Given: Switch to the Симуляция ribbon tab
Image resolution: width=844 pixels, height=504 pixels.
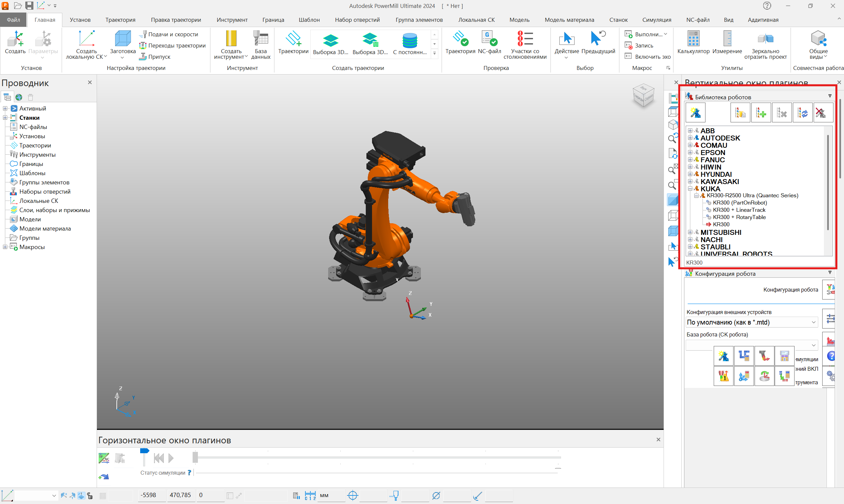Looking at the screenshot, I should pos(656,20).
